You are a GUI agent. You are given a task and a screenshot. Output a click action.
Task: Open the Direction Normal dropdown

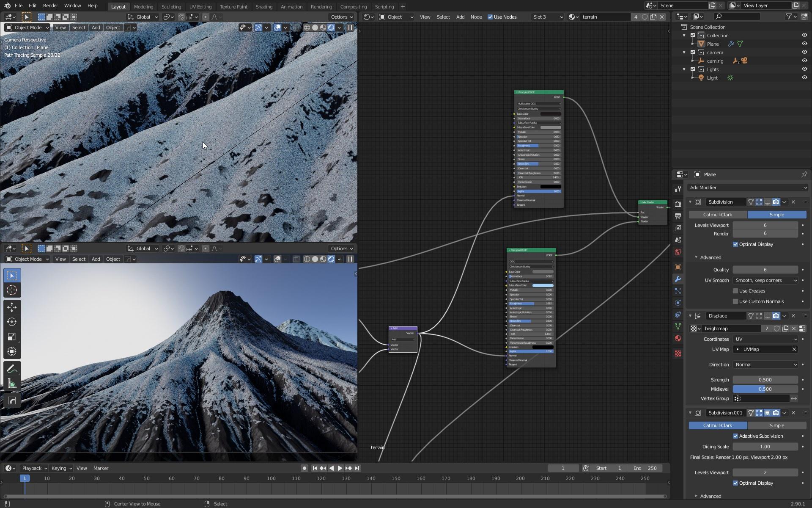(x=765, y=364)
